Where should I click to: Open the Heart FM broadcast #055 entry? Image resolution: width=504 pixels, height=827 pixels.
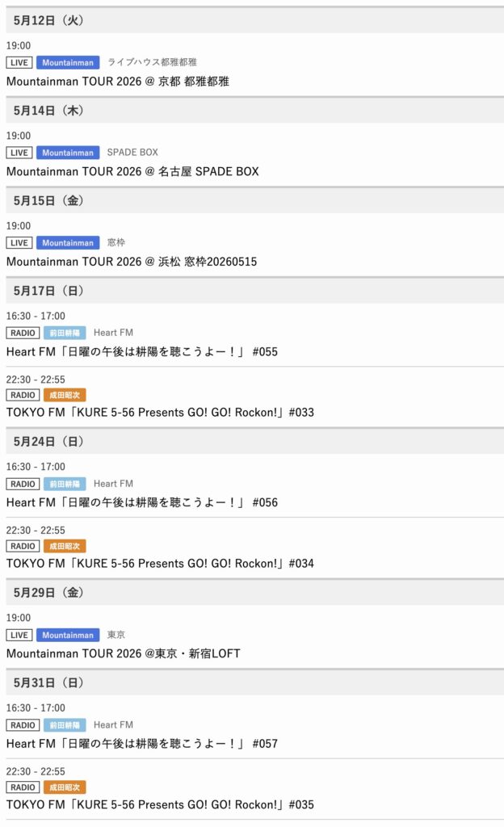(x=142, y=352)
